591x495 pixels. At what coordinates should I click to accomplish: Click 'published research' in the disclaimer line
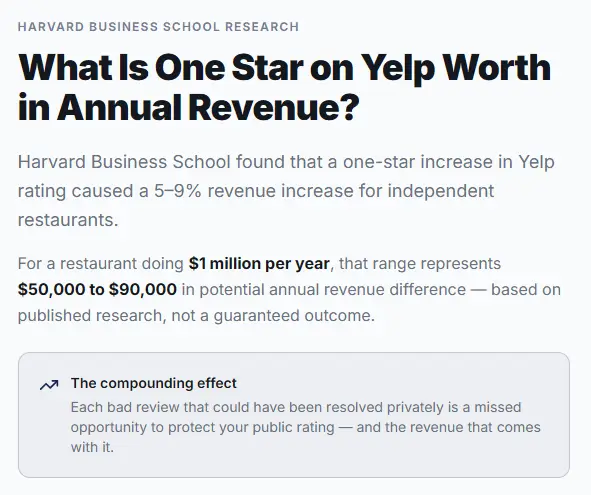pyautogui.click(x=90, y=316)
